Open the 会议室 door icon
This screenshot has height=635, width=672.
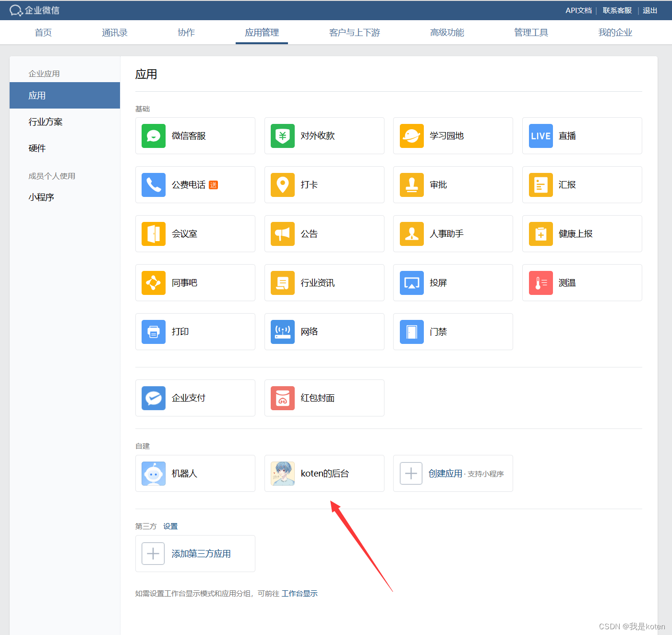tap(154, 234)
